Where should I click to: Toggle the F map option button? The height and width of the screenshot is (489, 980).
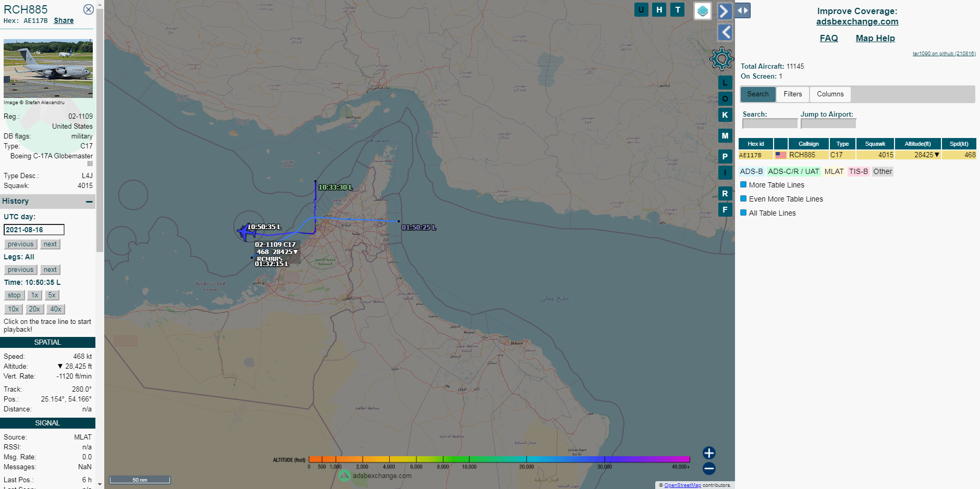(725, 209)
